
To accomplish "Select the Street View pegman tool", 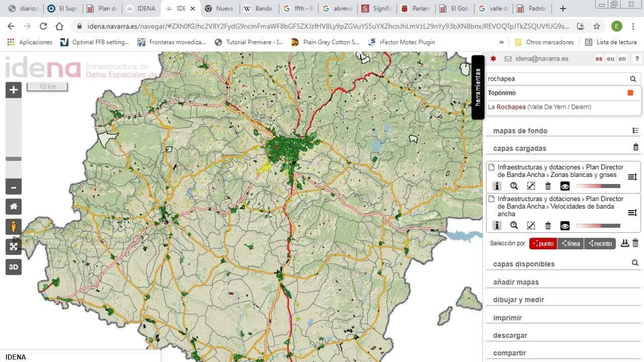I will 13,227.
